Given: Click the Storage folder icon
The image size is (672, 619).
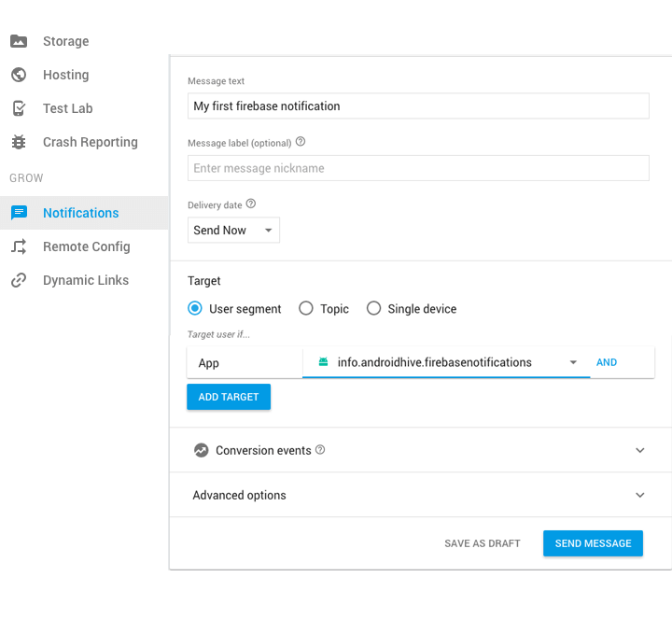Looking at the screenshot, I should click(x=19, y=41).
